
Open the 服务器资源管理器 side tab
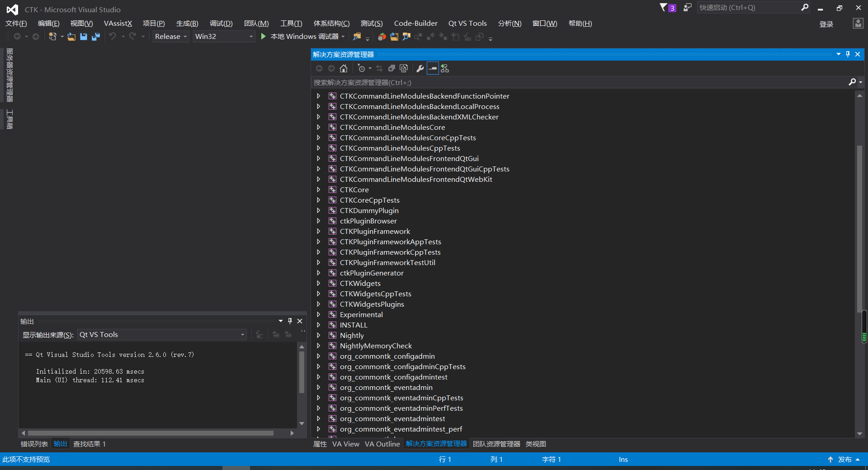click(x=9, y=75)
